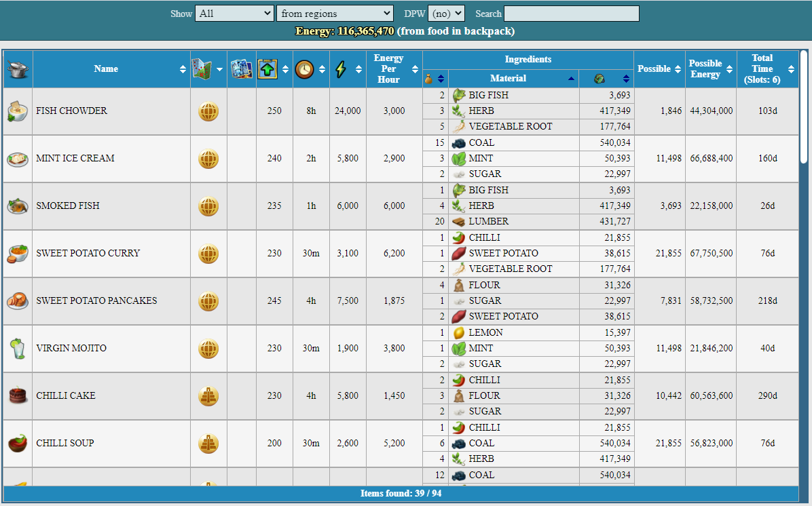The width and height of the screenshot is (812, 506).
Task: Click the pyramid region icon for Chilli Cake
Action: [x=208, y=396]
